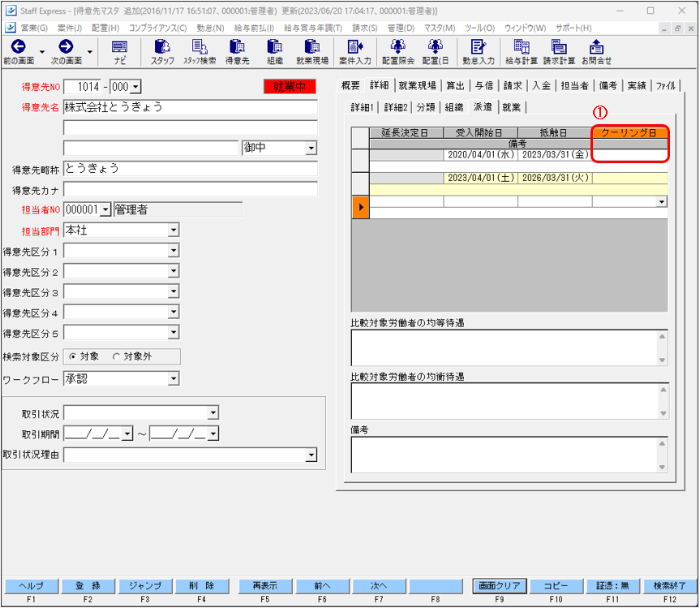Open the マスタ(M) menu
Viewport: 700px width, 608px height.
coord(440,28)
